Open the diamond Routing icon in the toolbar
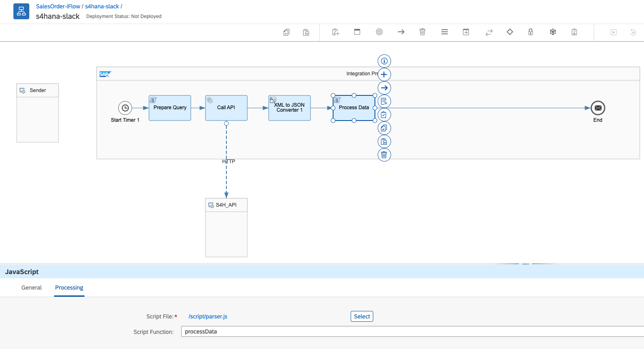The image size is (644, 349). click(510, 32)
